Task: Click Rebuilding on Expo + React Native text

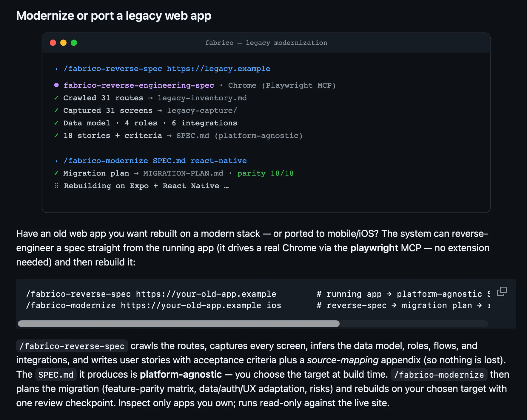Action: coord(146,186)
